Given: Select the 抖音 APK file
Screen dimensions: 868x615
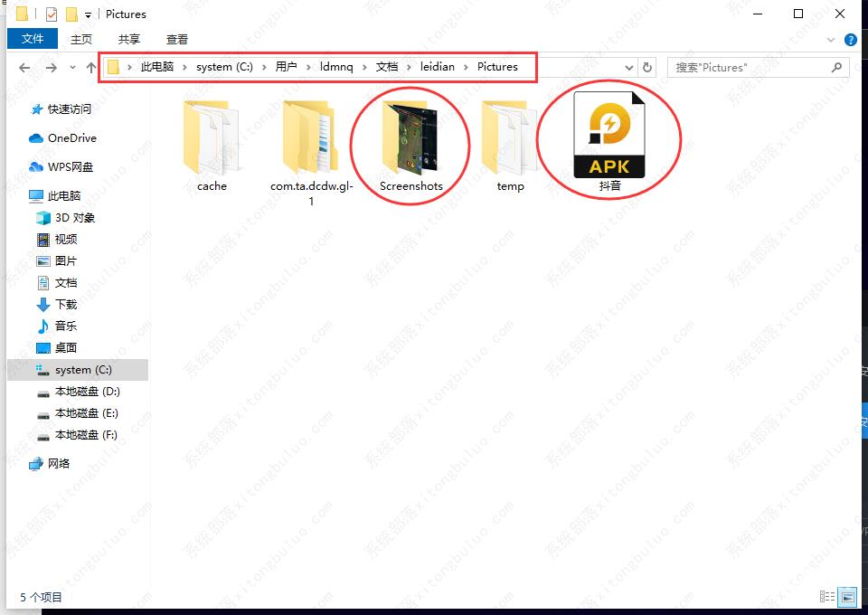Looking at the screenshot, I should (x=609, y=142).
